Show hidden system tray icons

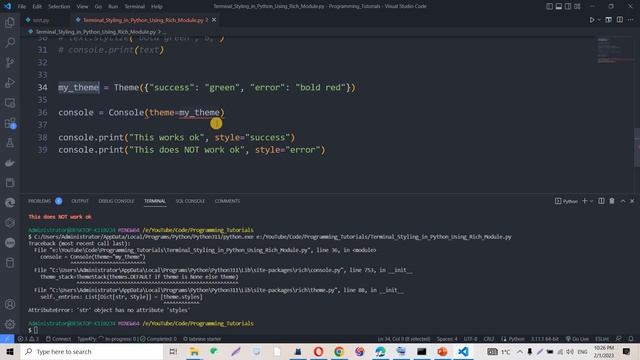click(519, 351)
